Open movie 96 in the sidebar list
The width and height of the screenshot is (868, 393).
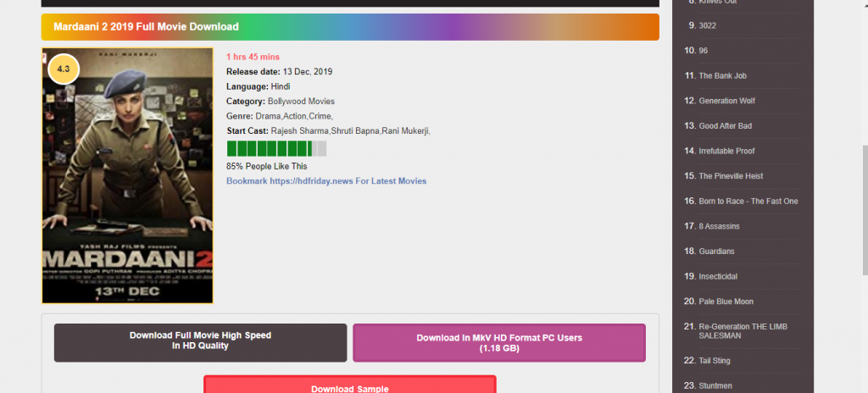703,50
